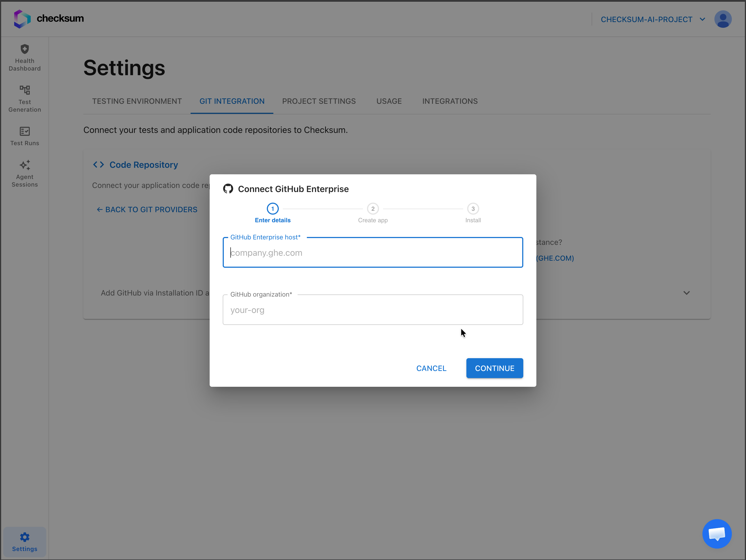This screenshot has height=560, width=746.
Task: Open Test Generation in the sidebar
Action: pos(25,99)
